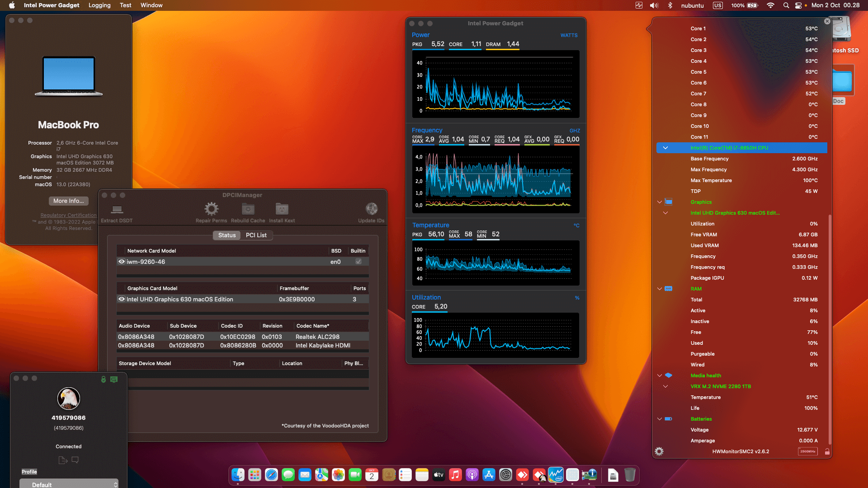Open the Regulatory Certification link
The height and width of the screenshot is (488, 868).
(x=68, y=215)
